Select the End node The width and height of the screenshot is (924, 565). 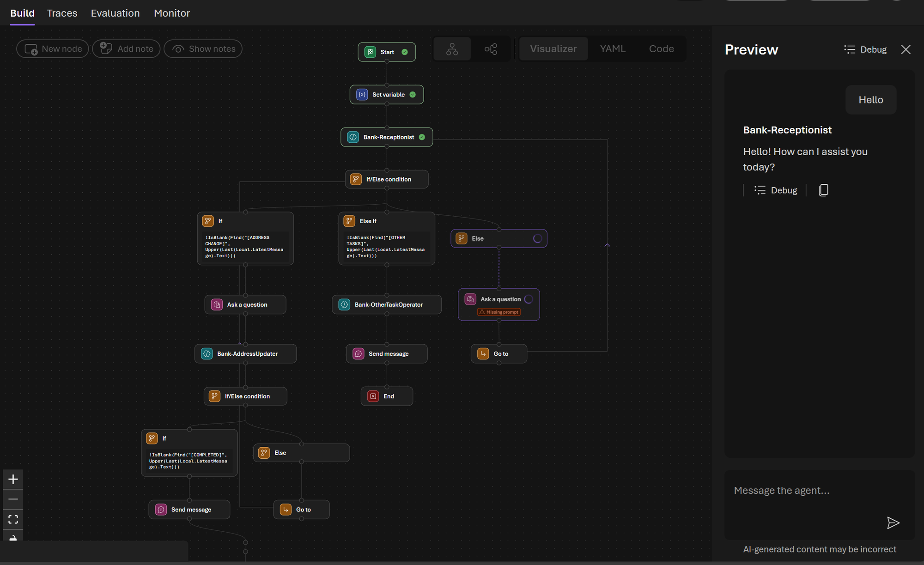point(387,396)
